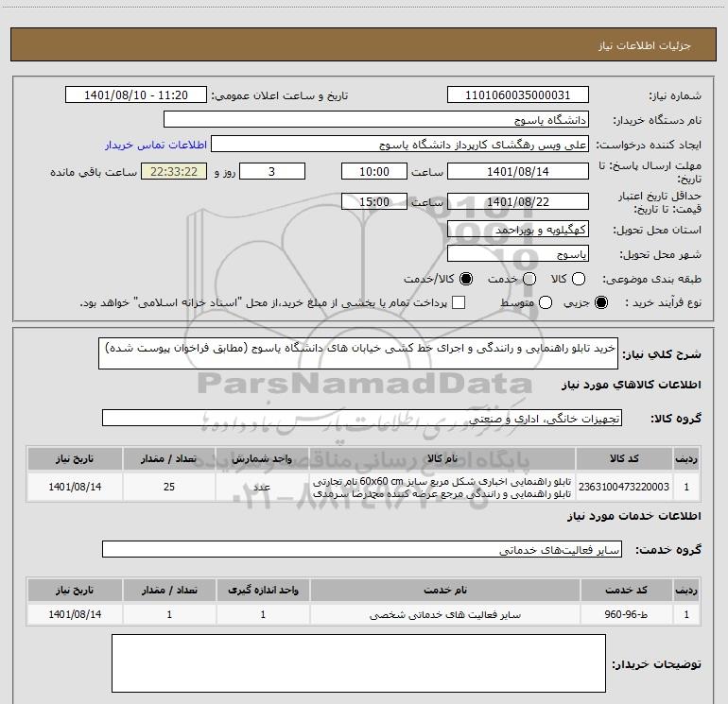Select the کالا radio button
The image size is (728, 704).
(x=579, y=279)
